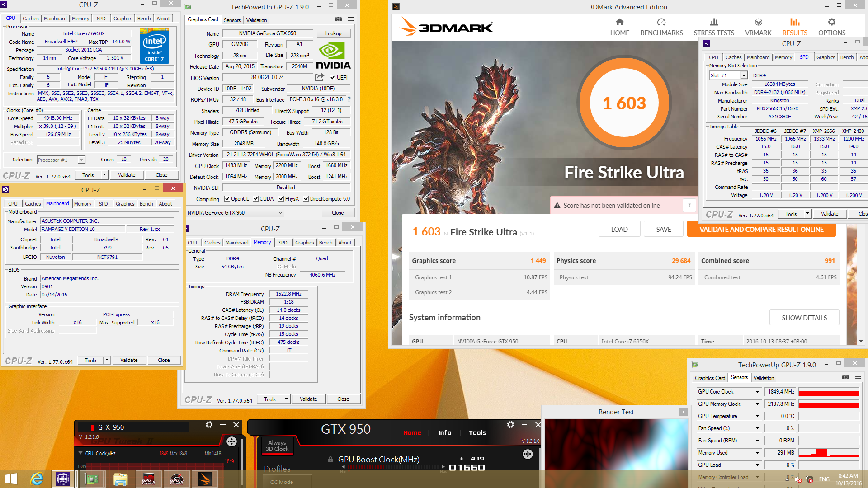The height and width of the screenshot is (488, 868).
Task: Open Validation tab in top GPU-Z window
Action: click(x=256, y=20)
